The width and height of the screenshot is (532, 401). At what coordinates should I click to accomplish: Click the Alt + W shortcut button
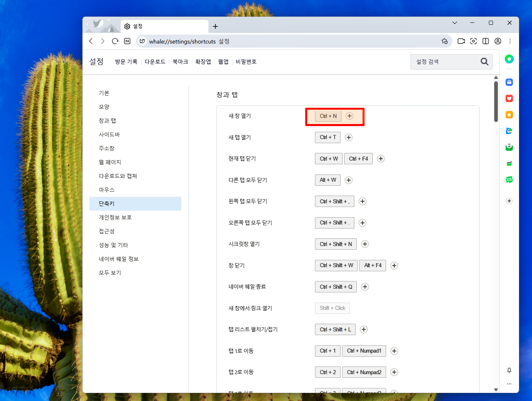point(328,180)
